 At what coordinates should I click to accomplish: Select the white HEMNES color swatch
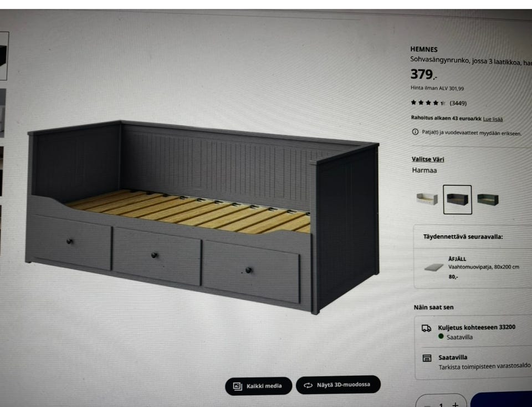[x=427, y=199]
